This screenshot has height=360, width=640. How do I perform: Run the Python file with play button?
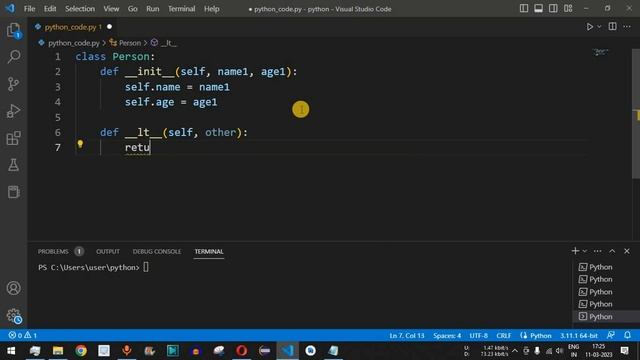pos(589,27)
